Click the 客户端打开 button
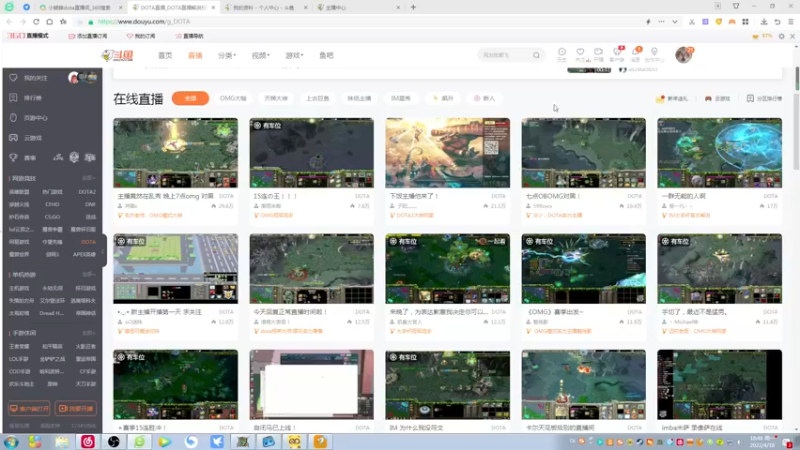 tap(29, 409)
